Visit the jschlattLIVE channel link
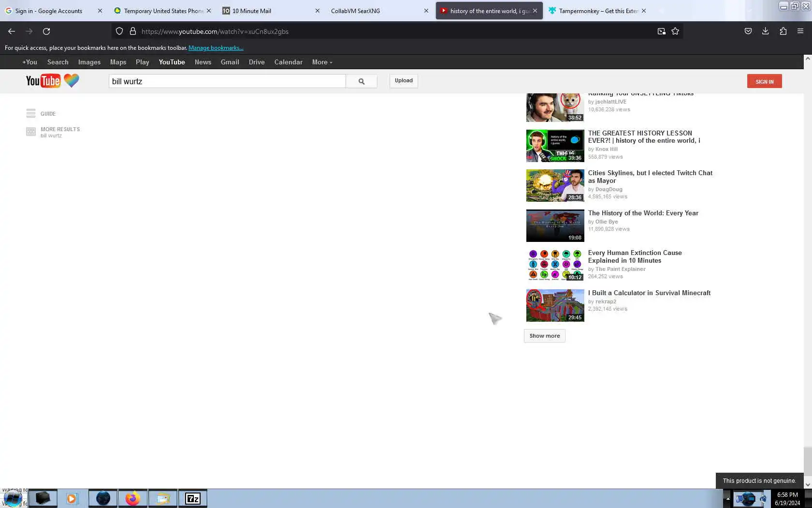The height and width of the screenshot is (508, 812). (x=611, y=102)
